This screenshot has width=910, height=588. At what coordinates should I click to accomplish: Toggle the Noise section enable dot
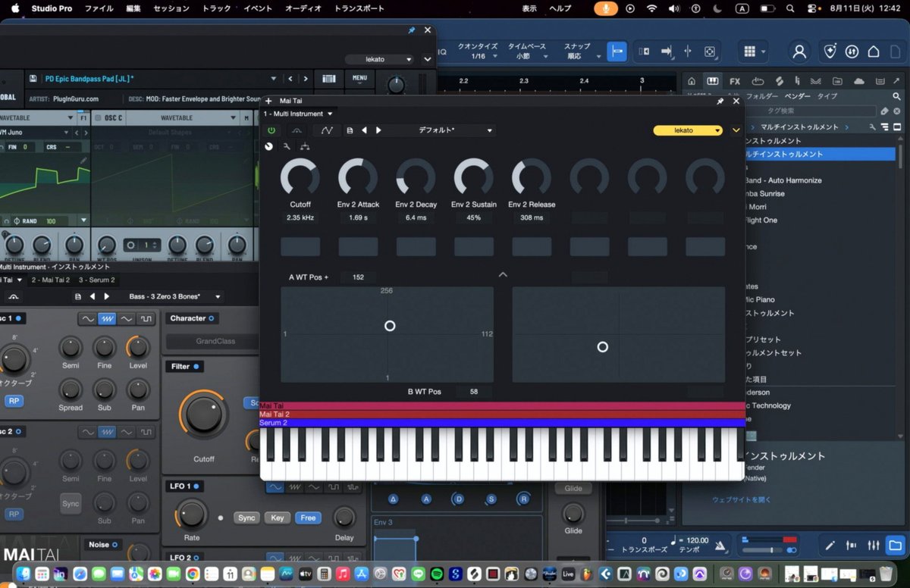click(x=115, y=544)
